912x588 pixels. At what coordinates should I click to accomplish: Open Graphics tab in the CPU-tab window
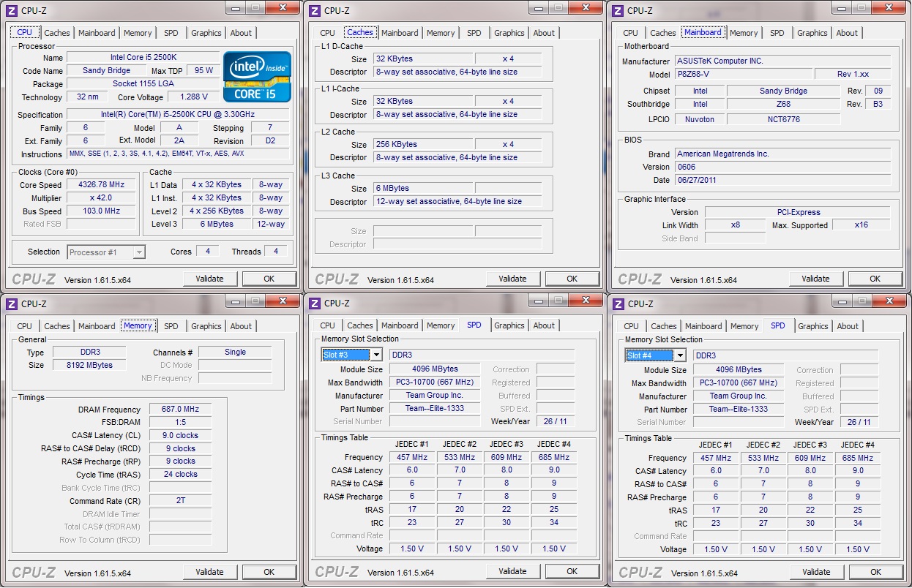click(x=206, y=33)
